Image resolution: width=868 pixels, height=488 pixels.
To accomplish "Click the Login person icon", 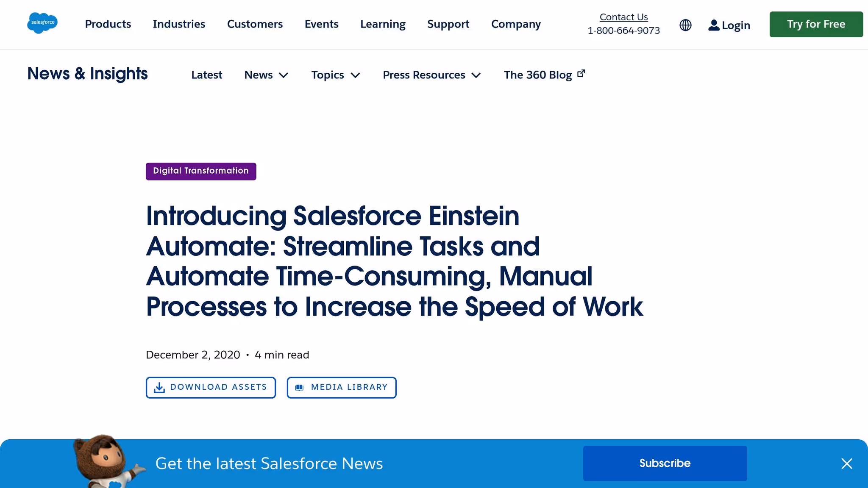I will click(x=714, y=25).
